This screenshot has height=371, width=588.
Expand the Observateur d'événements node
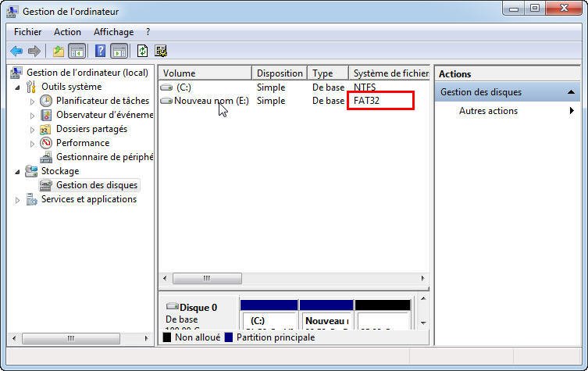pyautogui.click(x=32, y=116)
